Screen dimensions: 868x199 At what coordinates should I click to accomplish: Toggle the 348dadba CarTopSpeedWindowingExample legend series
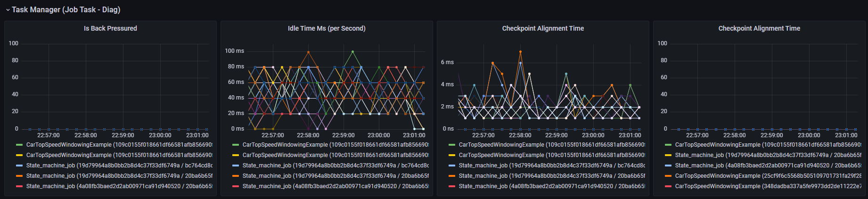click(768, 186)
